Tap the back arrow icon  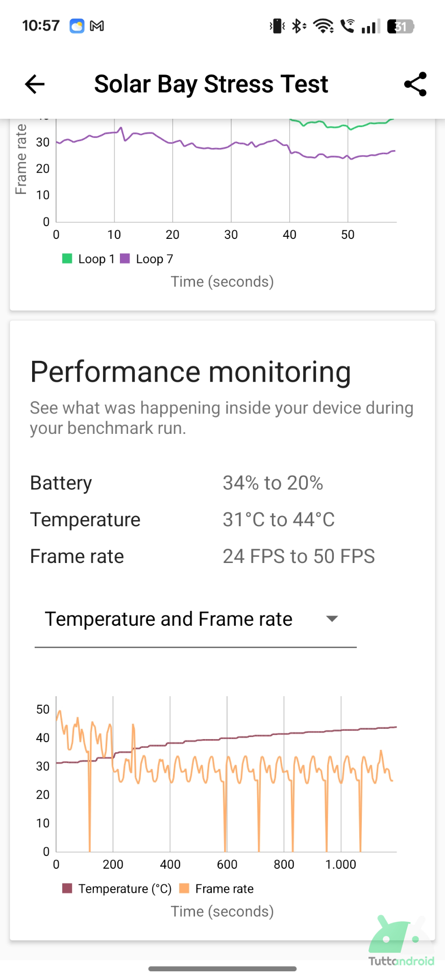pos(35,84)
